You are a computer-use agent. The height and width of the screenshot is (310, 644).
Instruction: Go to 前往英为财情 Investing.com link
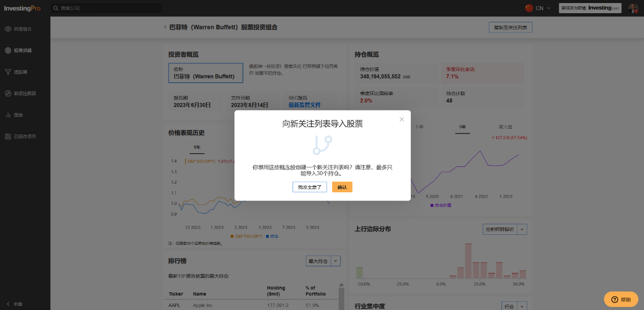[590, 8]
